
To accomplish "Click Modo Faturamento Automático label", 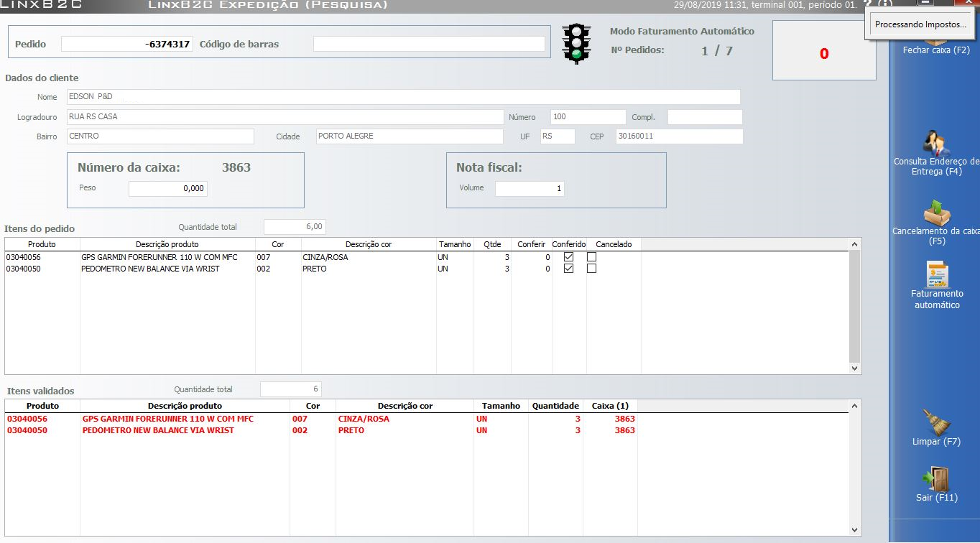I will [x=682, y=31].
